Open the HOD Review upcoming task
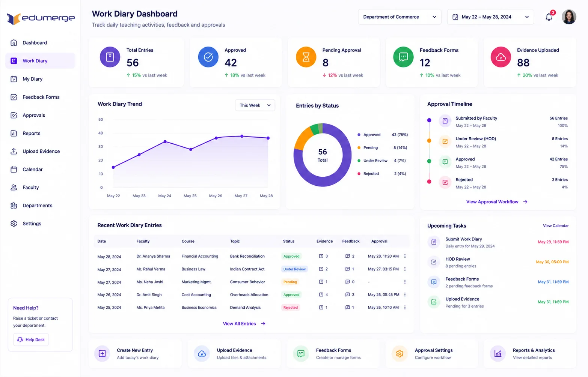This screenshot has width=588, height=377. (x=498, y=262)
